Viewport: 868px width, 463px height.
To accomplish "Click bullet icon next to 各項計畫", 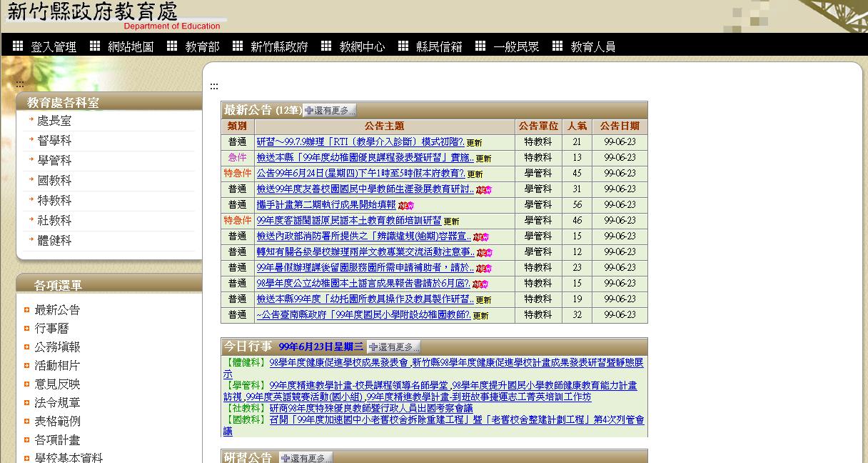I will [x=26, y=439].
